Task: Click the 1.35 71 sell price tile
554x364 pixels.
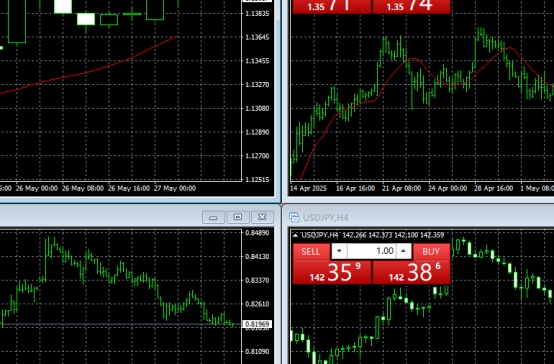Action: (x=332, y=7)
